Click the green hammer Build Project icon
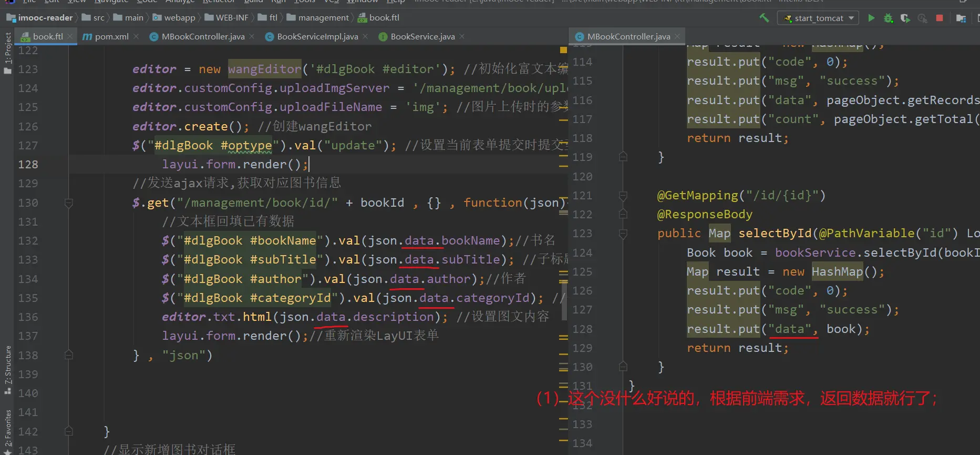 (x=764, y=18)
